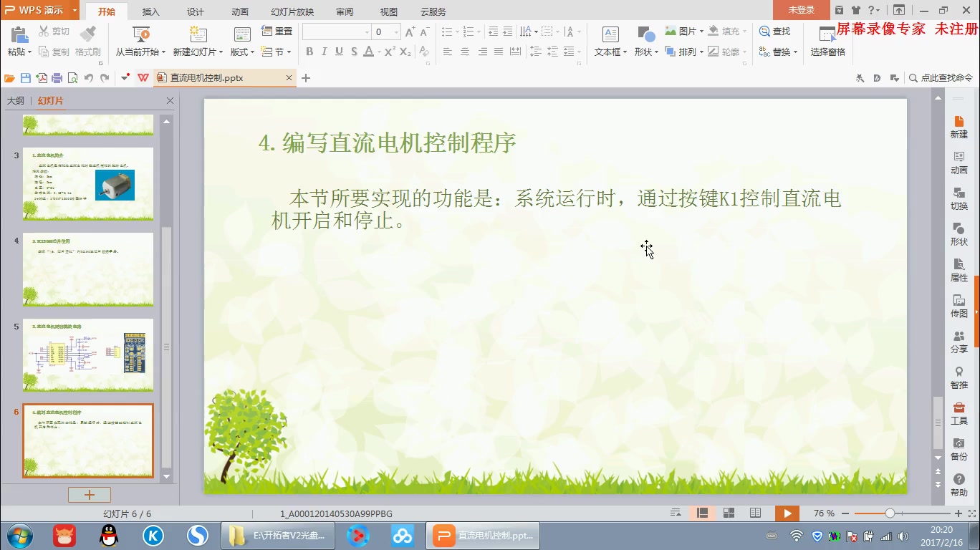Viewport: 980px width, 550px height.
Task: Click the redo arrow icon
Action: [x=105, y=78]
